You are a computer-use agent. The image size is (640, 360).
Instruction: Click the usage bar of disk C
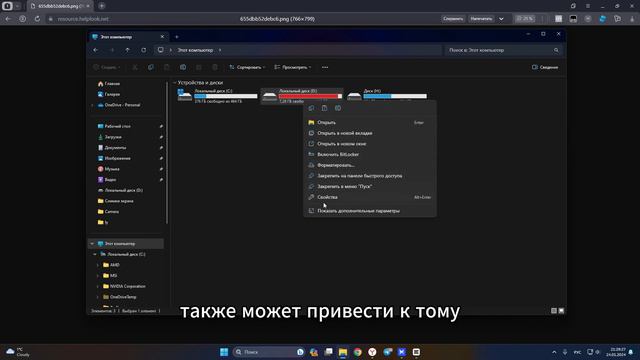[x=226, y=96]
